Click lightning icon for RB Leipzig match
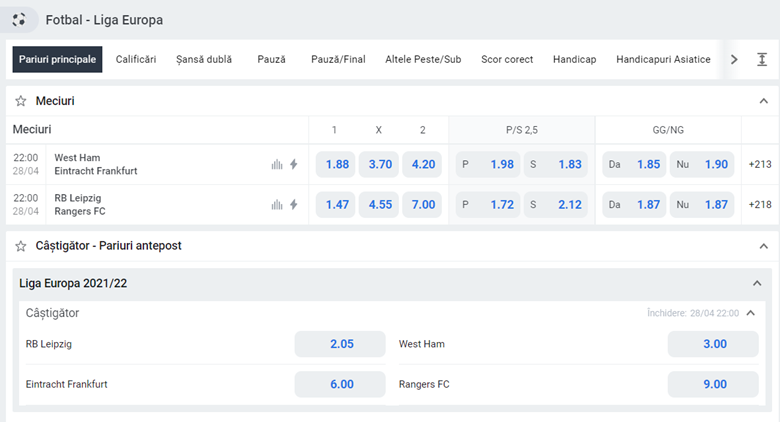This screenshot has width=780, height=422. [x=293, y=205]
